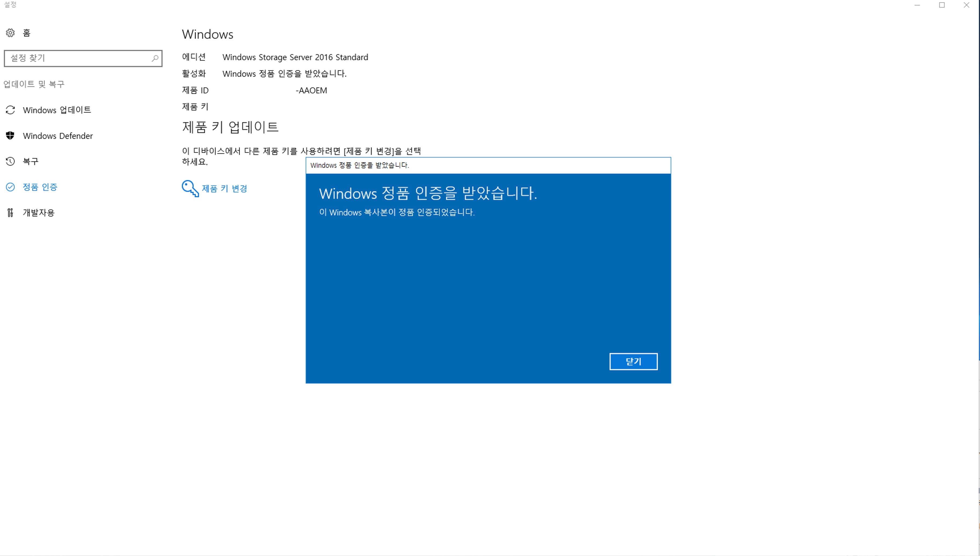The width and height of the screenshot is (980, 556).
Task: Open the 홈 home label
Action: point(26,33)
